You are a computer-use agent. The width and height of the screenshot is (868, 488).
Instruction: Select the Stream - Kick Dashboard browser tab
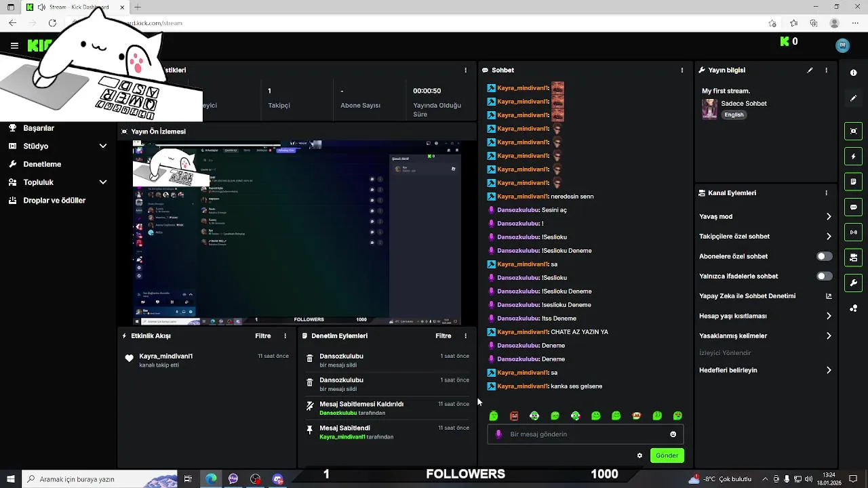[76, 7]
